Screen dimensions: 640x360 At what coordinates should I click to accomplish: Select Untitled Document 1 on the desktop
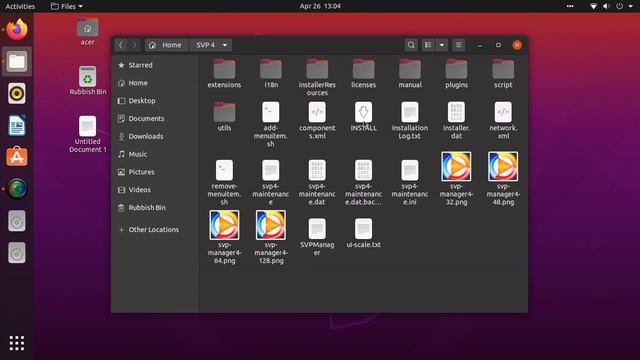[x=87, y=134]
